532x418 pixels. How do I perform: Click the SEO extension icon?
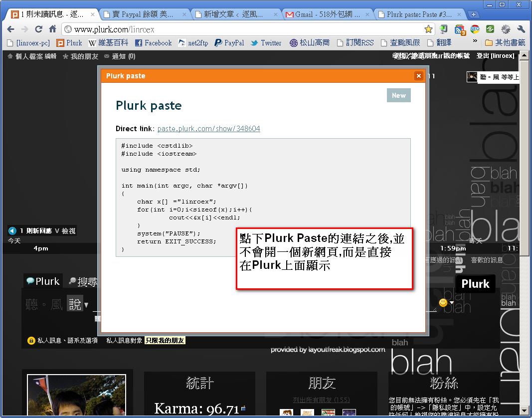coord(475,29)
